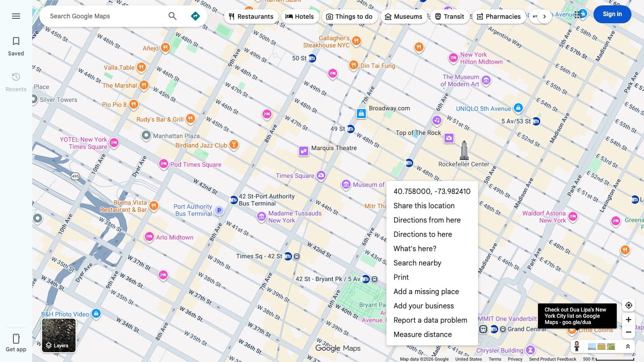The height and width of the screenshot is (362, 644).
Task: Copy coordinates 40.758000, -73.982410
Action: (x=432, y=191)
